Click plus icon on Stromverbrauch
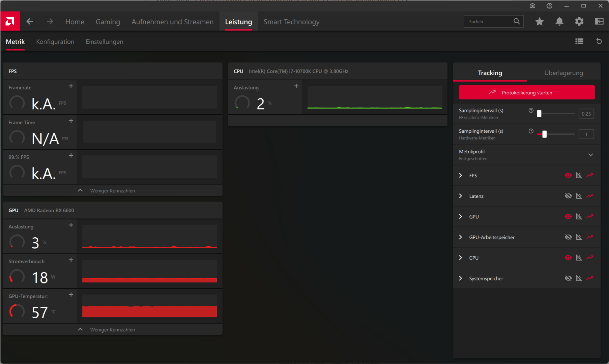 pos(71,260)
